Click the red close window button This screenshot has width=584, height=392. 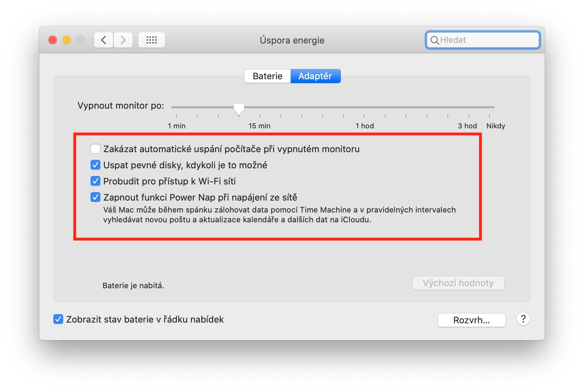point(53,40)
